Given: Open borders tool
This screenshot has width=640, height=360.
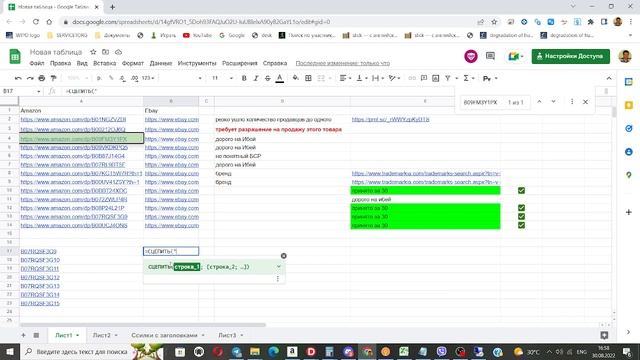Looking at the screenshot, I should tap(309, 78).
